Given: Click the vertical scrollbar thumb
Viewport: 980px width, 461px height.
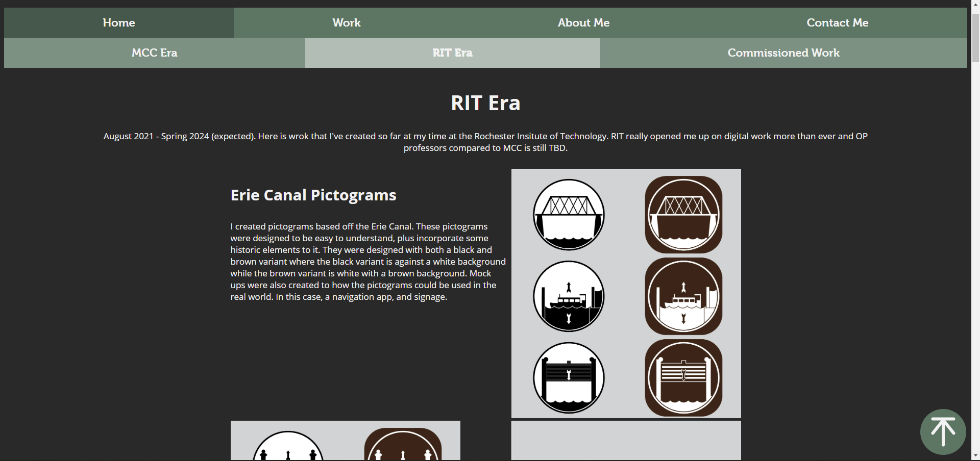Looking at the screenshot, I should pyautogui.click(x=975, y=38).
